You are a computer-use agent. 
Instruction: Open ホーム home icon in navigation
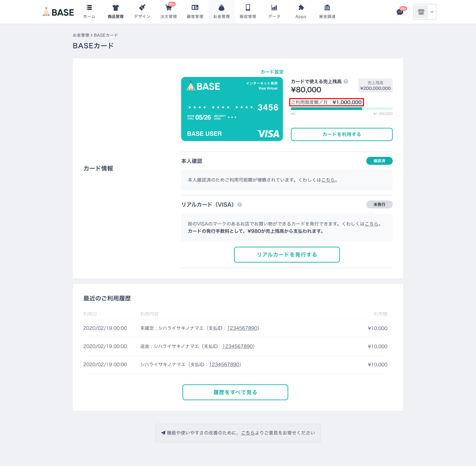[89, 8]
